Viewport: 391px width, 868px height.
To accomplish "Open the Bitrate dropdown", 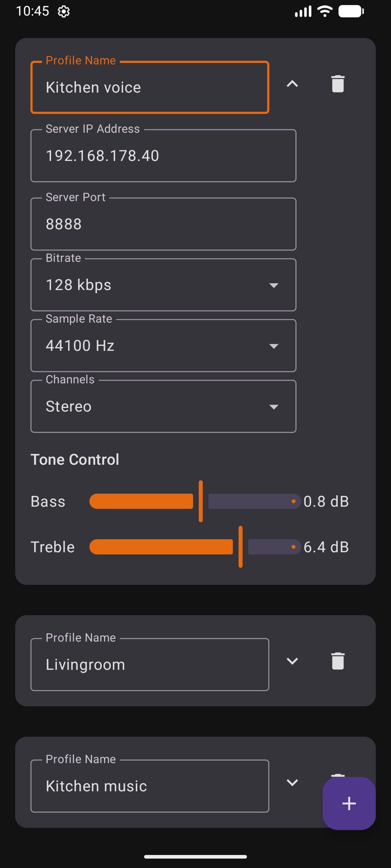I will coord(163,285).
